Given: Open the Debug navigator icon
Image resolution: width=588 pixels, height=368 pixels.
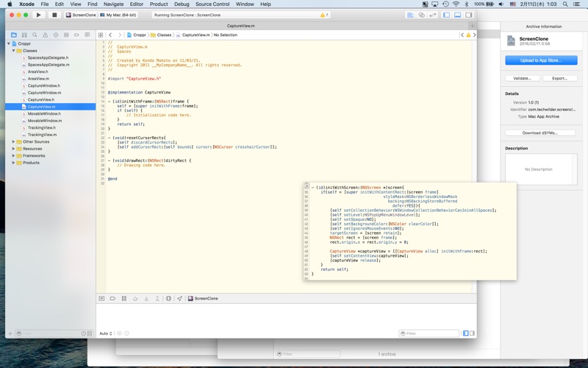Looking at the screenshot, I should [x=66, y=35].
